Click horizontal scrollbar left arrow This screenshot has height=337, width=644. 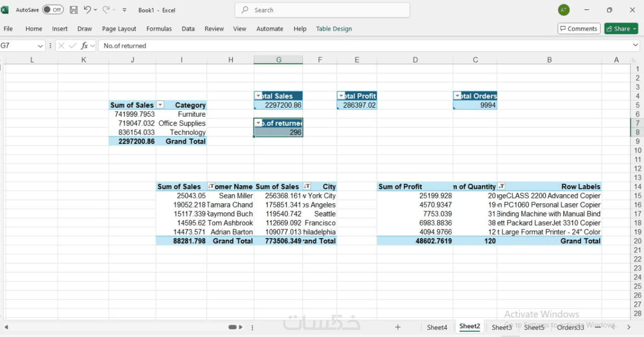(6, 327)
